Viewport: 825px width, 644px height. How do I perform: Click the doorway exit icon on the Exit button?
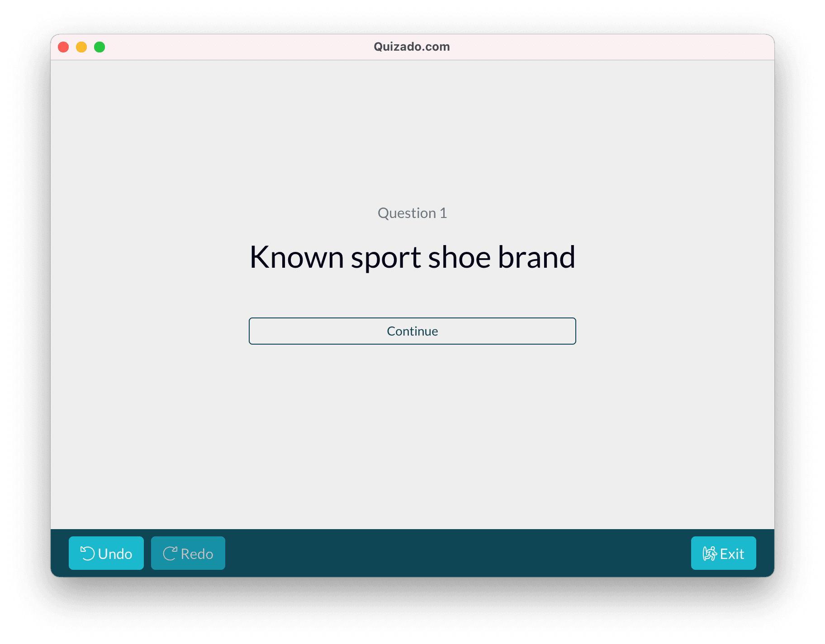coord(709,553)
